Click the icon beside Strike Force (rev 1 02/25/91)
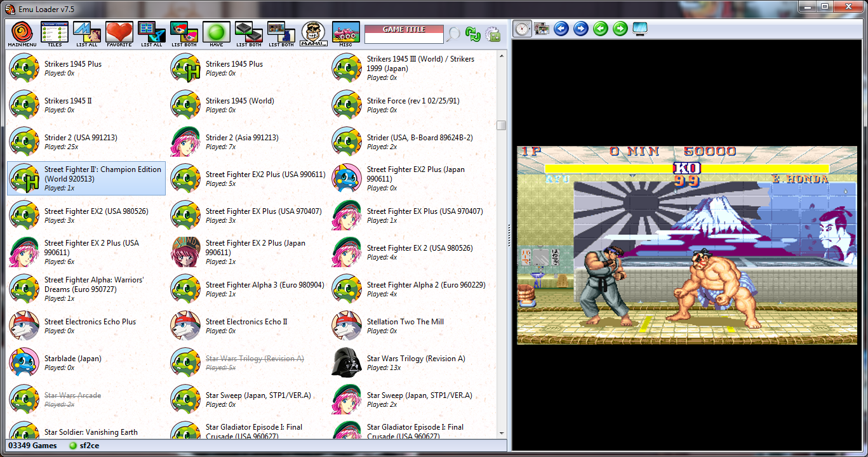868x457 pixels. pyautogui.click(x=347, y=105)
